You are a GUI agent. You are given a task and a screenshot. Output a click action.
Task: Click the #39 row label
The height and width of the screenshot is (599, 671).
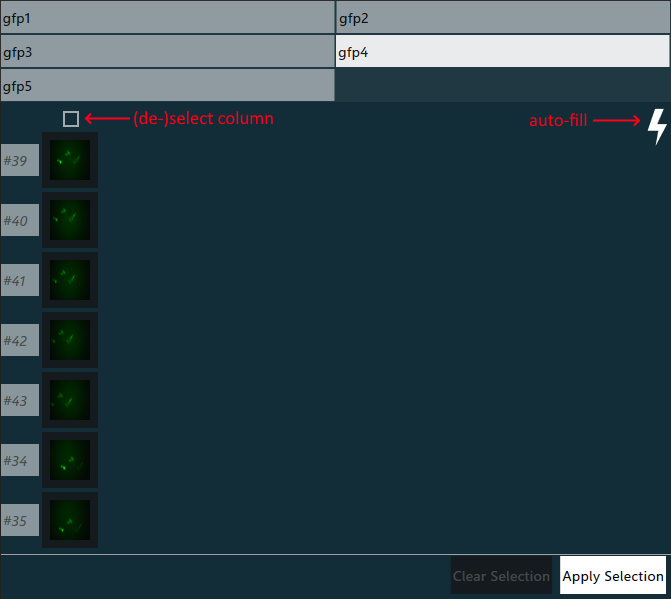20,160
